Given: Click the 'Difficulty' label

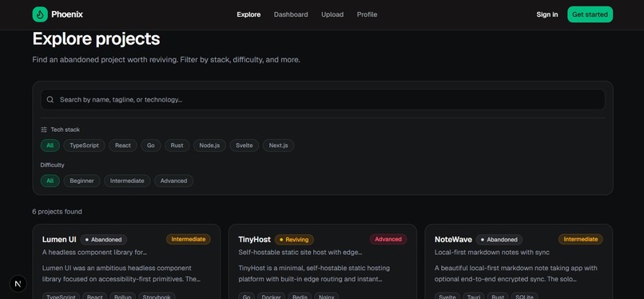Looking at the screenshot, I should pyautogui.click(x=52, y=165).
